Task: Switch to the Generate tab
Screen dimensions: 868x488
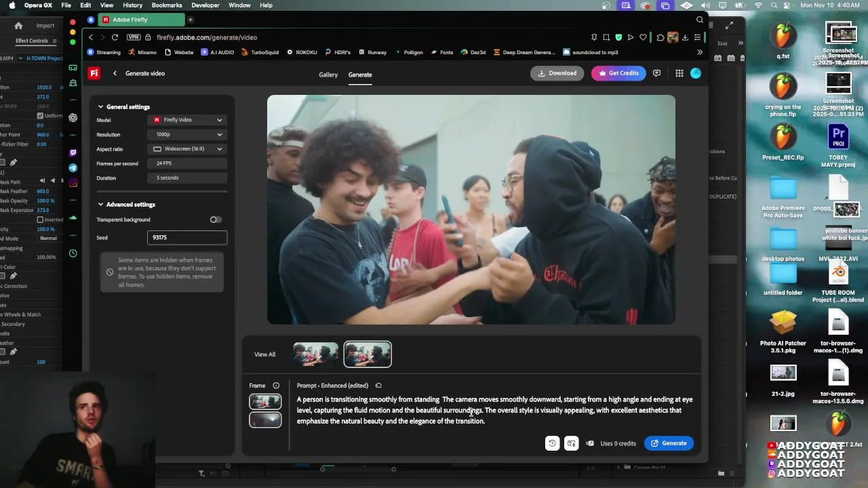Action: point(360,75)
